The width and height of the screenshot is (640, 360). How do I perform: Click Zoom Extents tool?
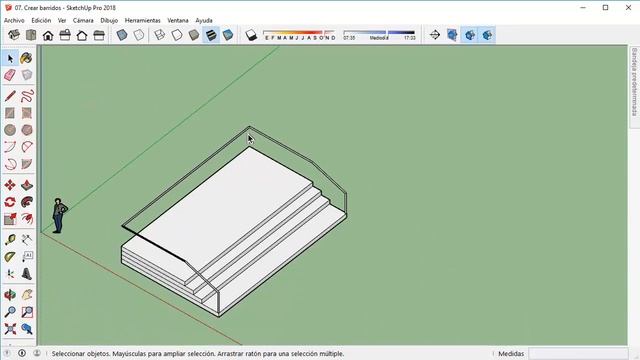(10, 329)
